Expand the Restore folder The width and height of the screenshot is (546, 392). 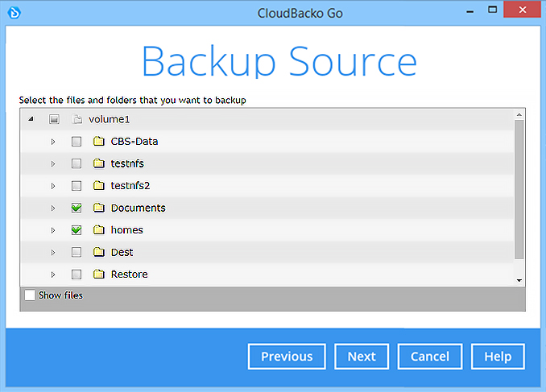53,274
